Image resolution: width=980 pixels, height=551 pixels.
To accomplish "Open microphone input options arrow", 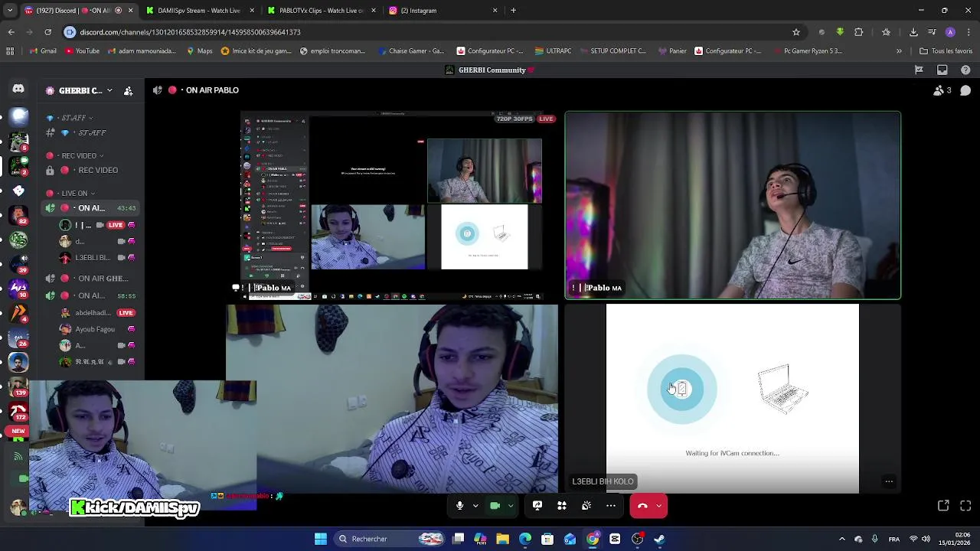I will (475, 506).
